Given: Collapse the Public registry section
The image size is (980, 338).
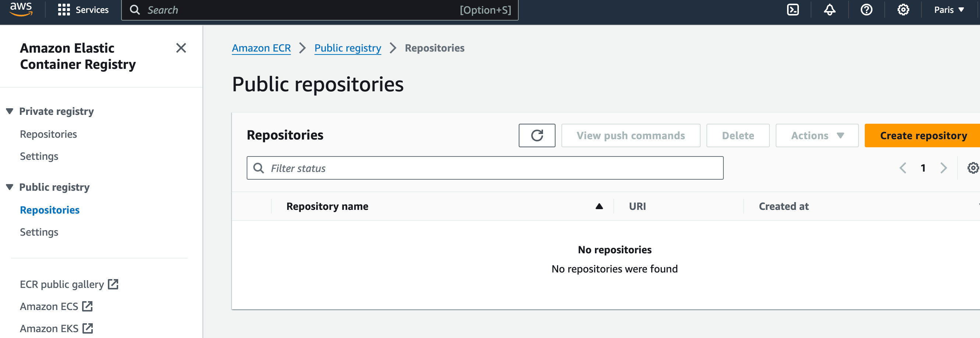Looking at the screenshot, I should (10, 187).
